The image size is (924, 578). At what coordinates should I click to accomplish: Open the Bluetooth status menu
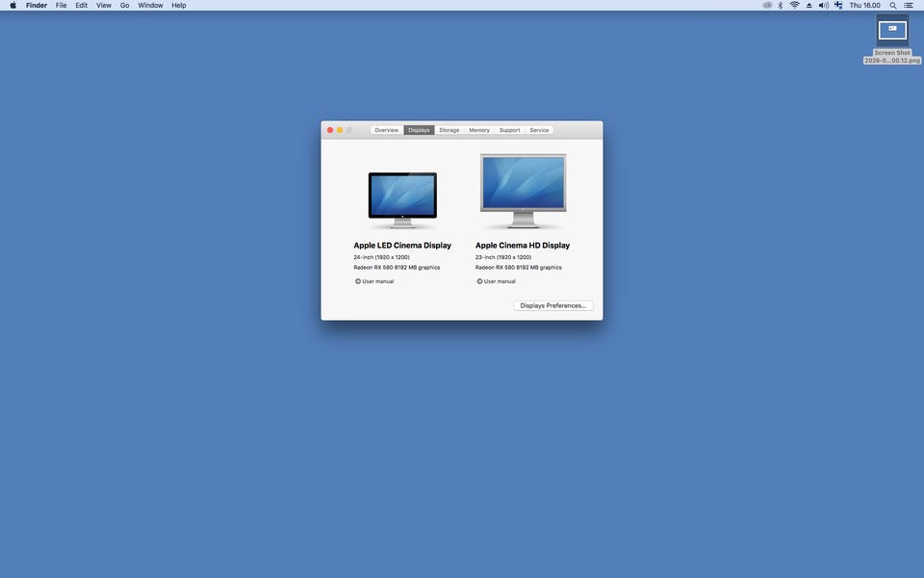pyautogui.click(x=781, y=6)
